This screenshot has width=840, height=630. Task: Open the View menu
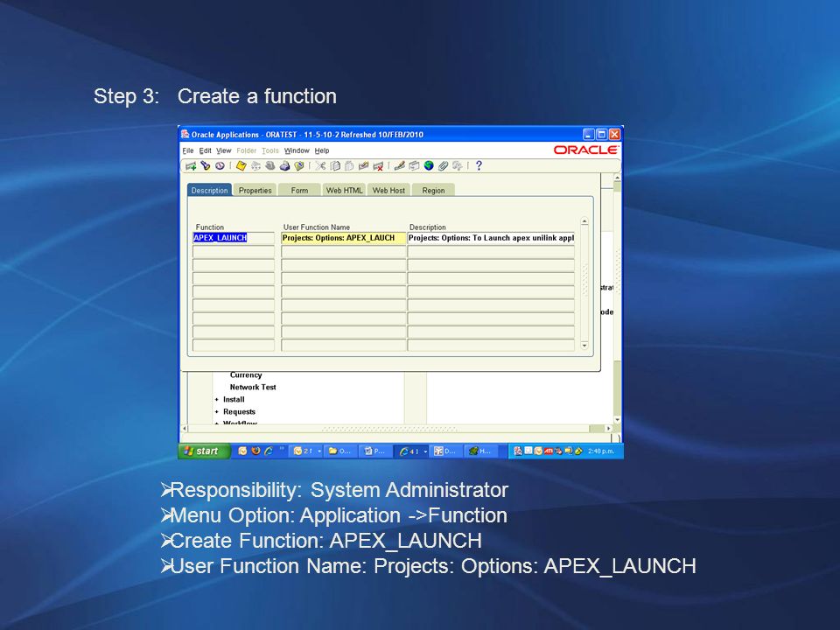223,150
